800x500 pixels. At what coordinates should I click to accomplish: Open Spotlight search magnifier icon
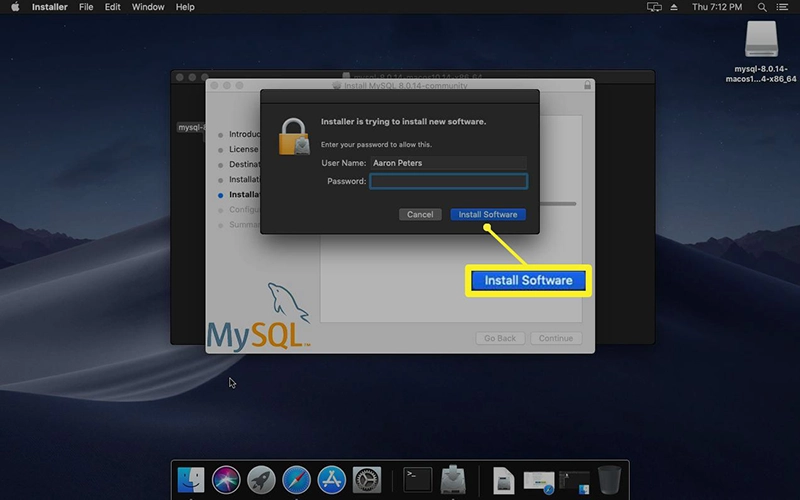(762, 7)
